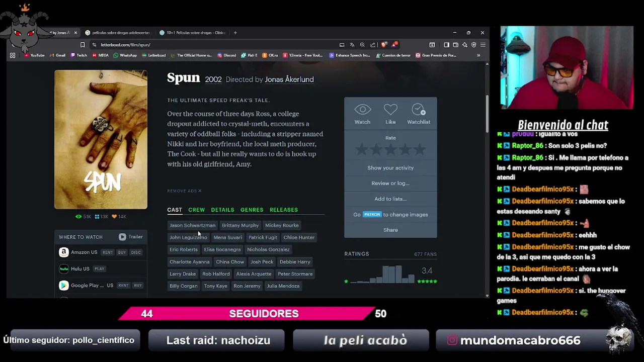Click the RENT badge for Amazon US
Image resolution: width=644 pixels, height=362 pixels.
[x=108, y=252]
